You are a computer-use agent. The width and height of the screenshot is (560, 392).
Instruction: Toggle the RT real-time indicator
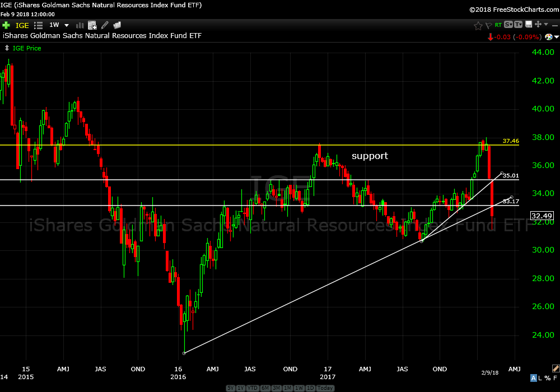click(498, 25)
